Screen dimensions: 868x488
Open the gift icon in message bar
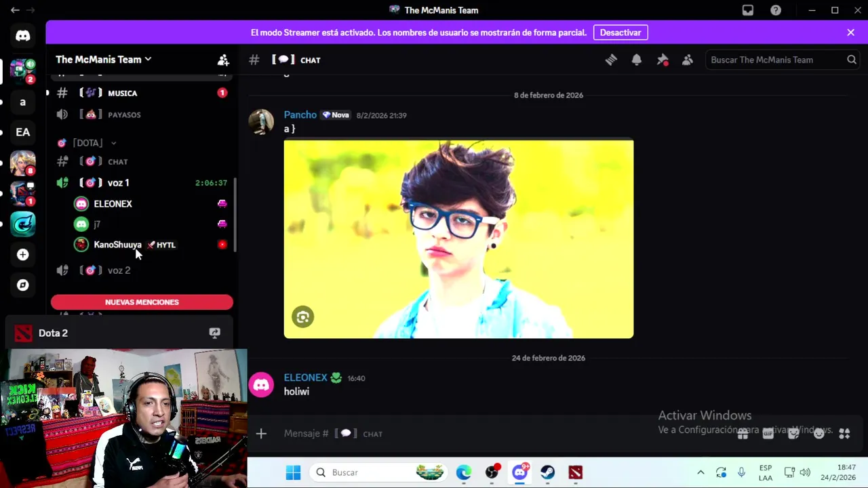743,433
